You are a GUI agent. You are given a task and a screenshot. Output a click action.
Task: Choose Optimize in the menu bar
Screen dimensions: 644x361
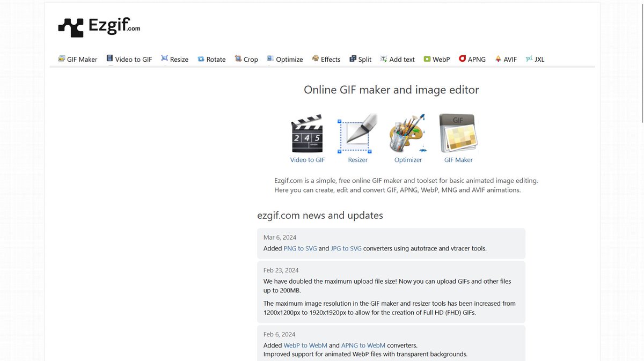(285, 59)
